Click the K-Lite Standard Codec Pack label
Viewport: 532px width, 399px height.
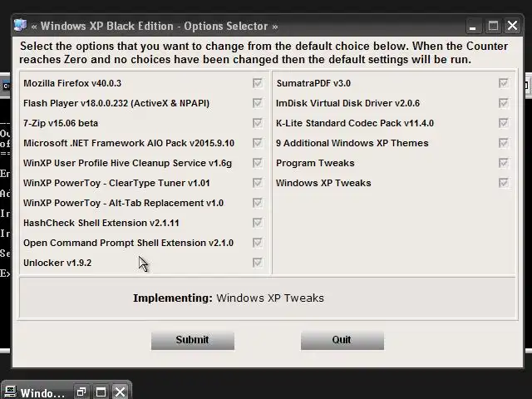point(355,123)
